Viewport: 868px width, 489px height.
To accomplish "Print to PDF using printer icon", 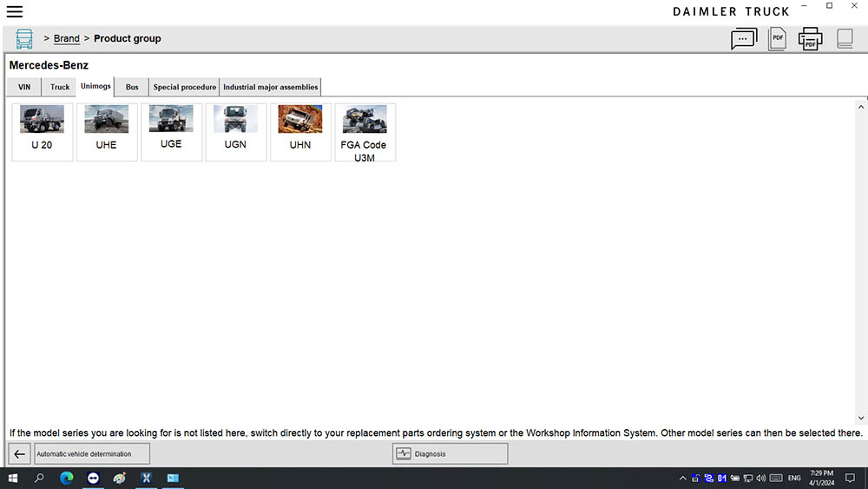I will (x=810, y=39).
